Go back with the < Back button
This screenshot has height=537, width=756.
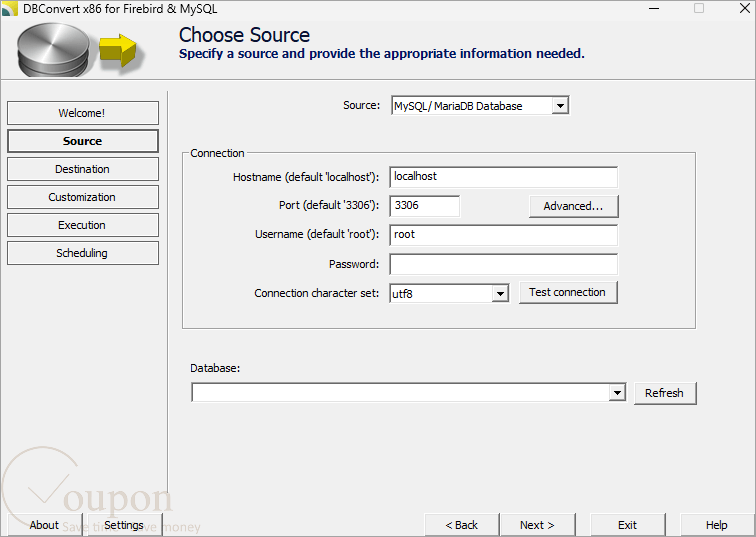tap(461, 525)
